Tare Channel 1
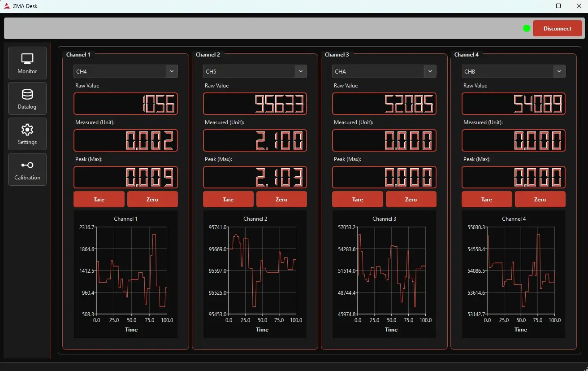Viewport: 588px width, 371px height. [99, 199]
